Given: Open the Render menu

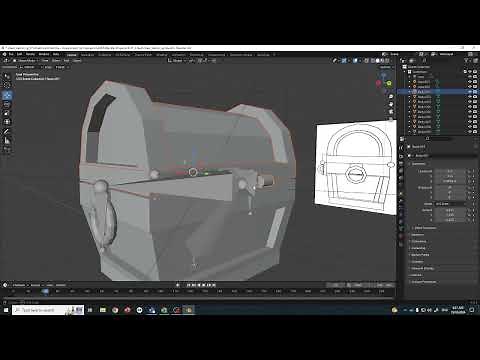Looking at the screenshot, I should pos(30,54).
